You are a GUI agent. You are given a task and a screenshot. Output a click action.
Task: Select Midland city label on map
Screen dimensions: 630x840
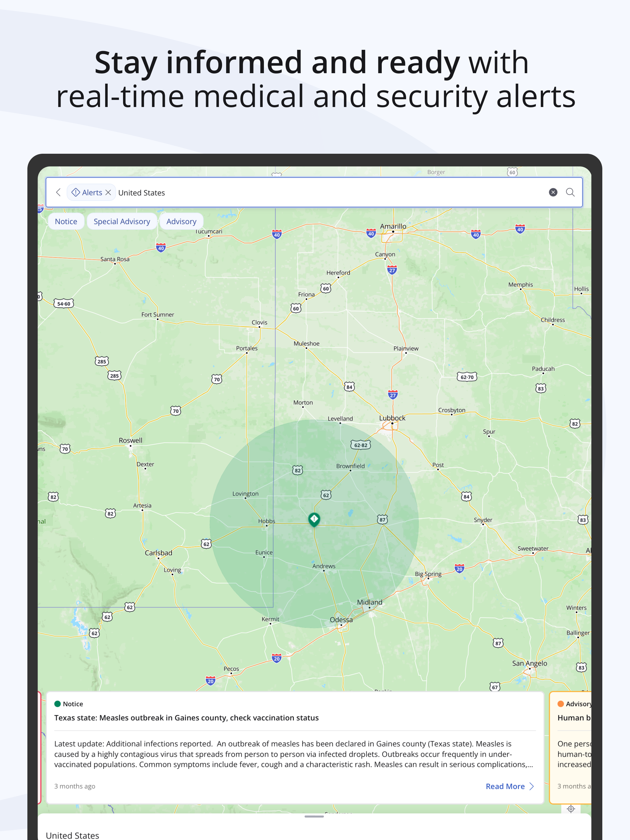click(370, 602)
